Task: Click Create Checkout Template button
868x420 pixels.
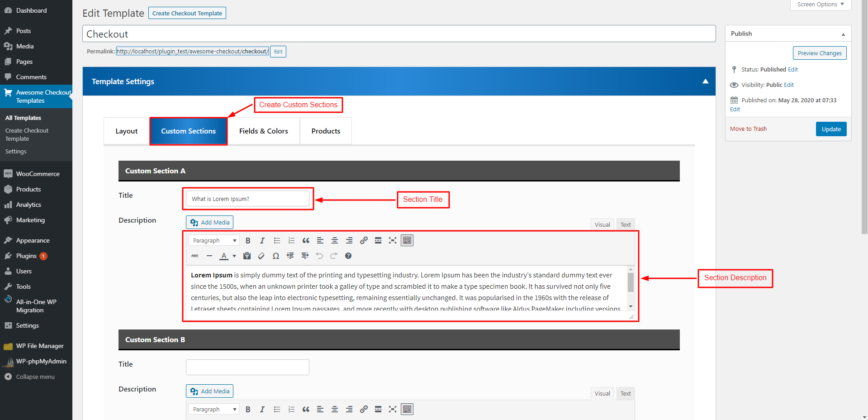Action: click(187, 13)
